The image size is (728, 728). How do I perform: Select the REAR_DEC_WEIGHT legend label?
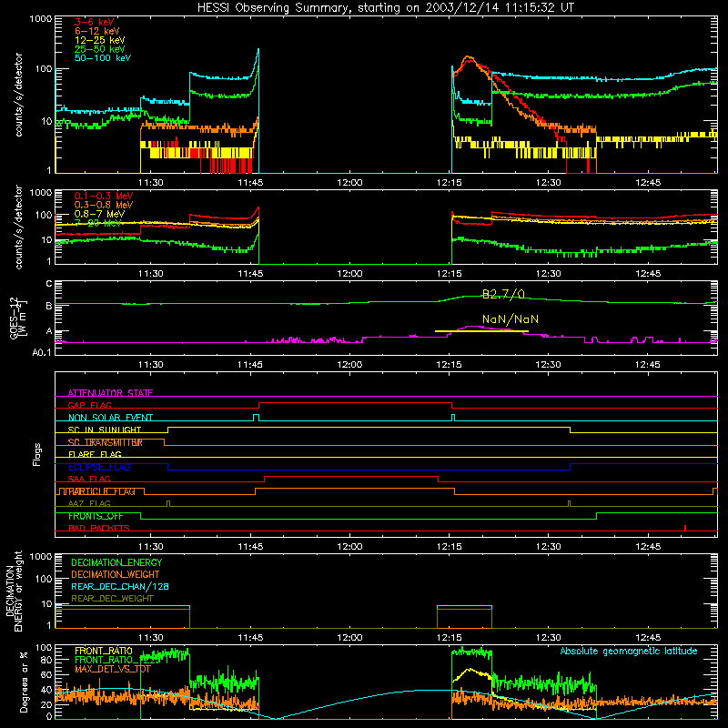tap(112, 599)
